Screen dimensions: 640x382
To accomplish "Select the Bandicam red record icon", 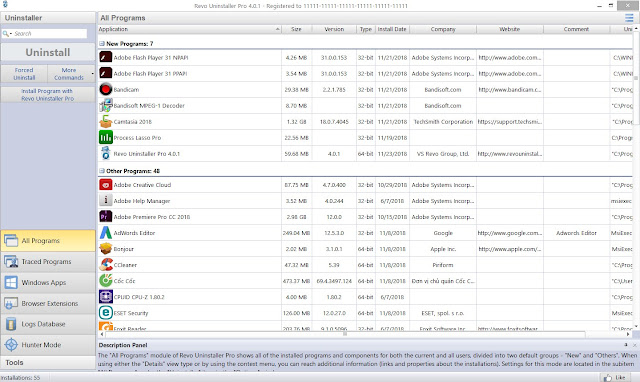I will click(x=106, y=89).
